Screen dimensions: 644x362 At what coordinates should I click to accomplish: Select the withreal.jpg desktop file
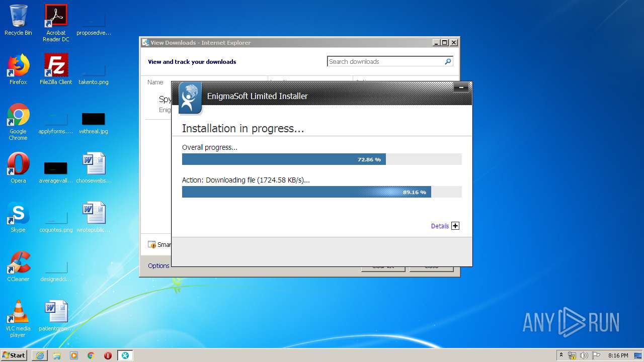[x=93, y=123]
